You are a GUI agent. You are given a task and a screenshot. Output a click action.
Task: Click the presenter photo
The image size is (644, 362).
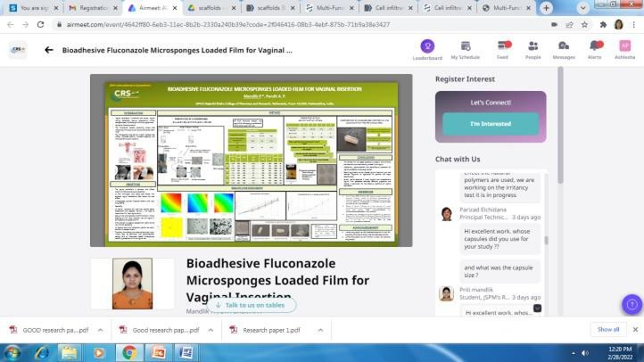click(132, 284)
